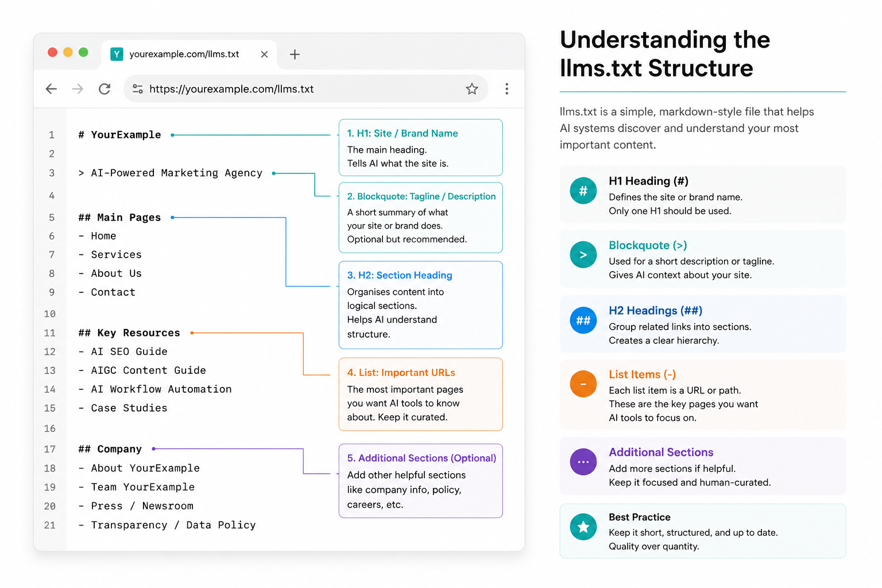
Task: Reload the llms.txt page
Action: (x=105, y=89)
